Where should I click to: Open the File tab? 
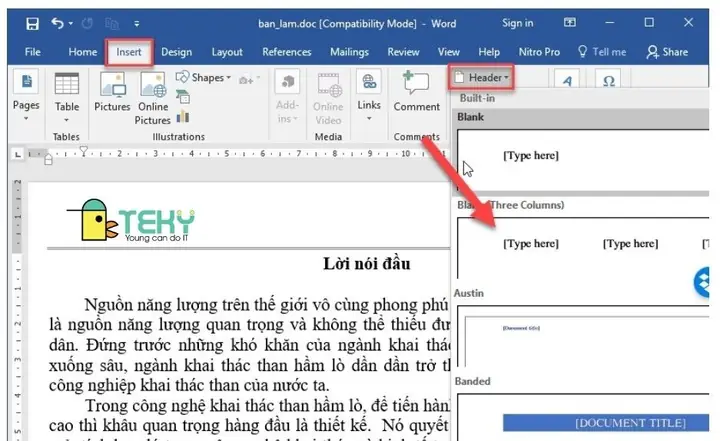[33, 52]
